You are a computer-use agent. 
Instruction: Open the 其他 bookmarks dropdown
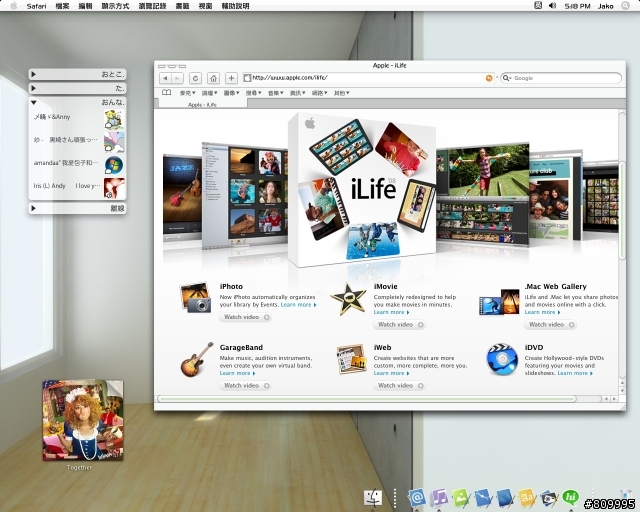point(342,93)
